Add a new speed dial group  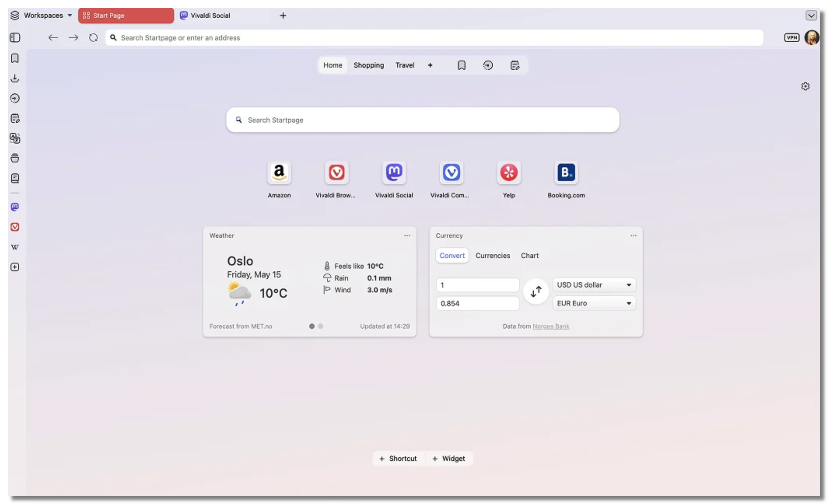pyautogui.click(x=430, y=65)
